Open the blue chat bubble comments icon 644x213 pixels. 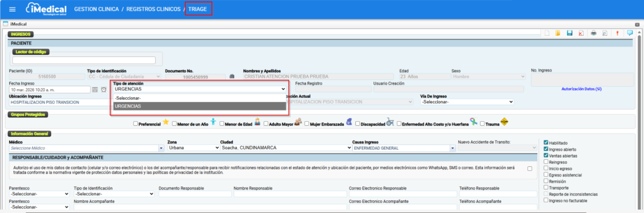629,33
